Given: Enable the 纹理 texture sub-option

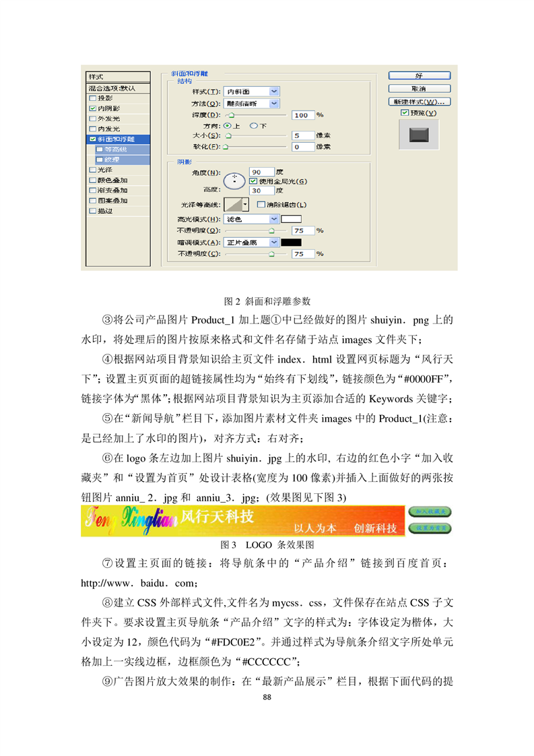Looking at the screenshot, I should pos(100,160).
